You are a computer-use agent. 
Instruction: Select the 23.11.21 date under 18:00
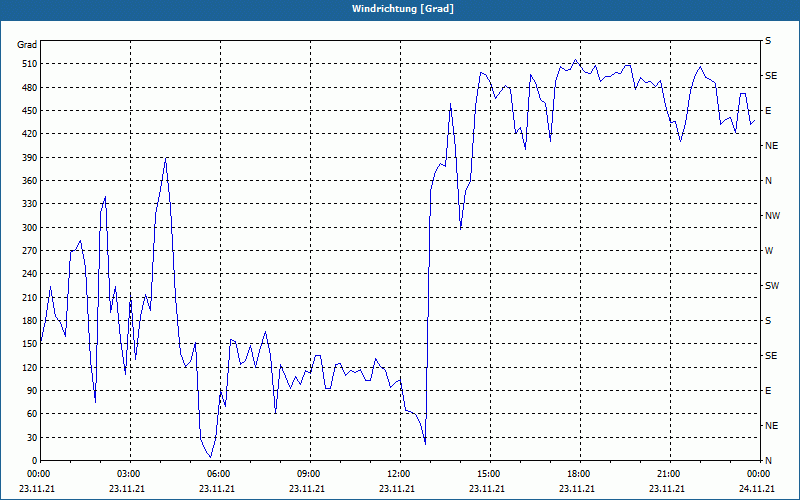click(577, 489)
